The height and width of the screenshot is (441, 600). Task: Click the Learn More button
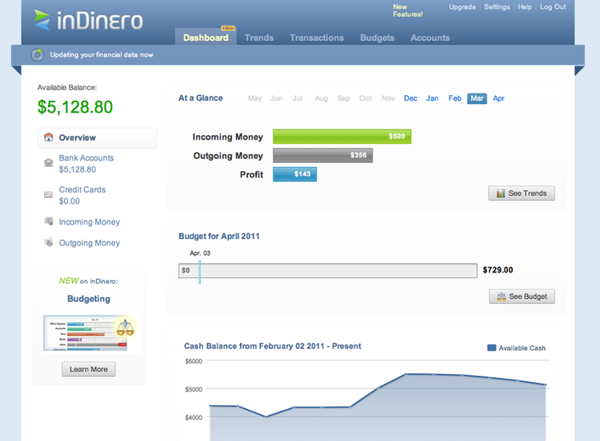click(x=88, y=369)
